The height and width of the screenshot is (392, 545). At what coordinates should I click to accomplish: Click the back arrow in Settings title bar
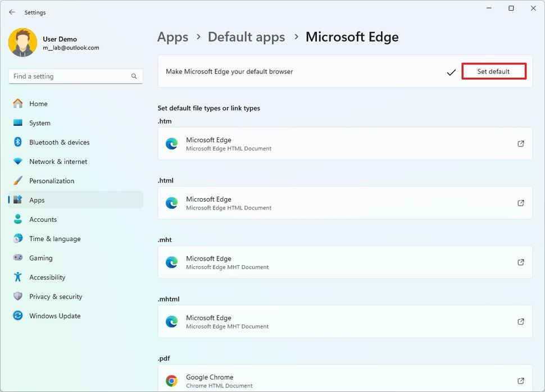12,12
